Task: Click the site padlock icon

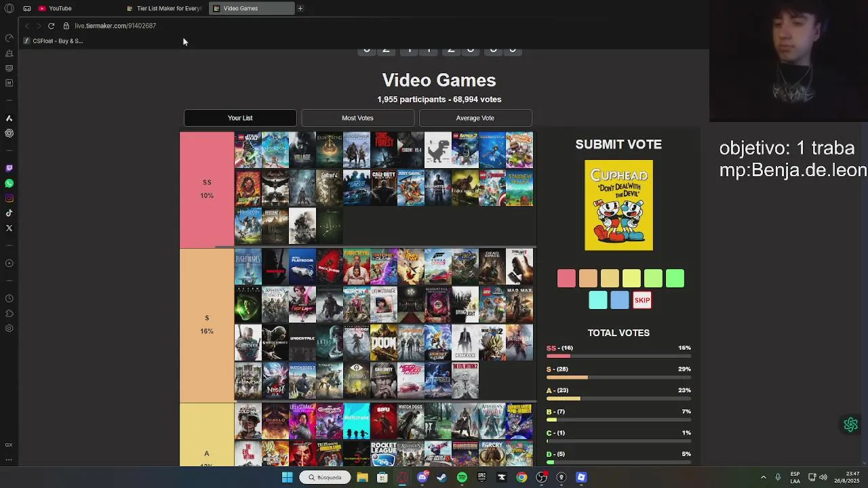Action: pyautogui.click(x=66, y=26)
